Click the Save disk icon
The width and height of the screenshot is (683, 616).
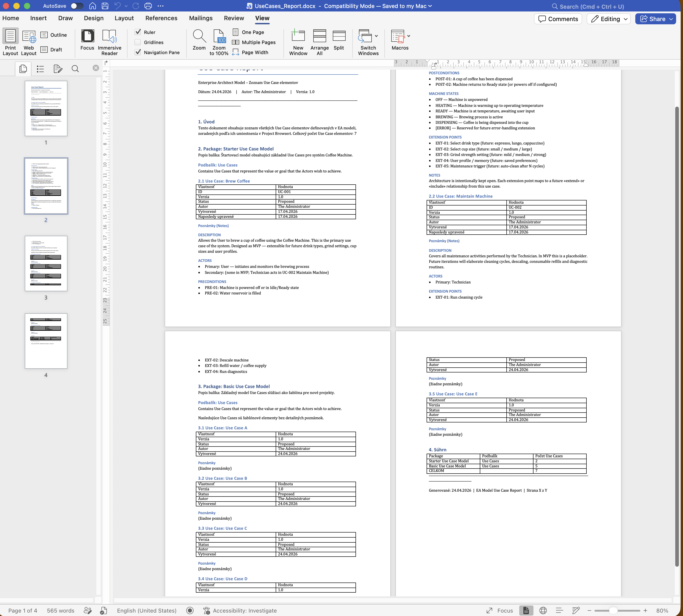(x=105, y=6)
